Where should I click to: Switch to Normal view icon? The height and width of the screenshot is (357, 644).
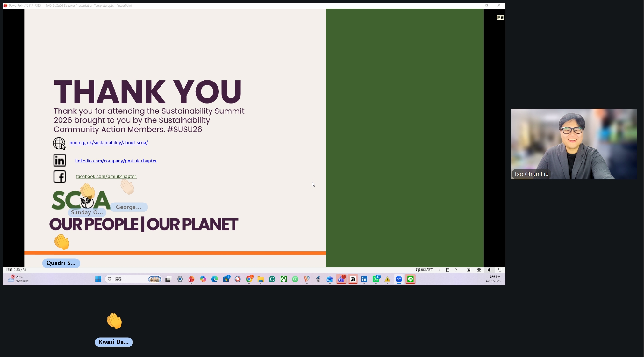click(x=469, y=270)
